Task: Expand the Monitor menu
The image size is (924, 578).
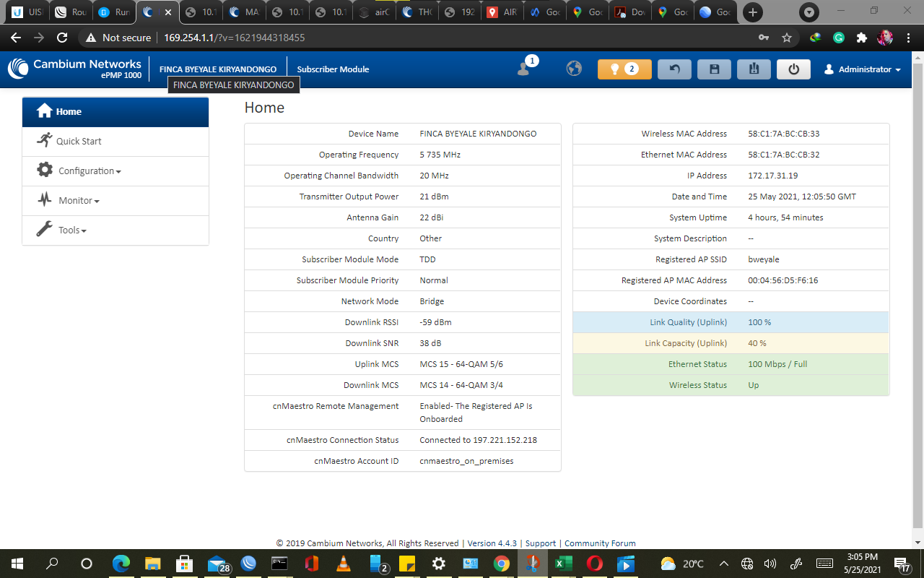Action: click(78, 201)
